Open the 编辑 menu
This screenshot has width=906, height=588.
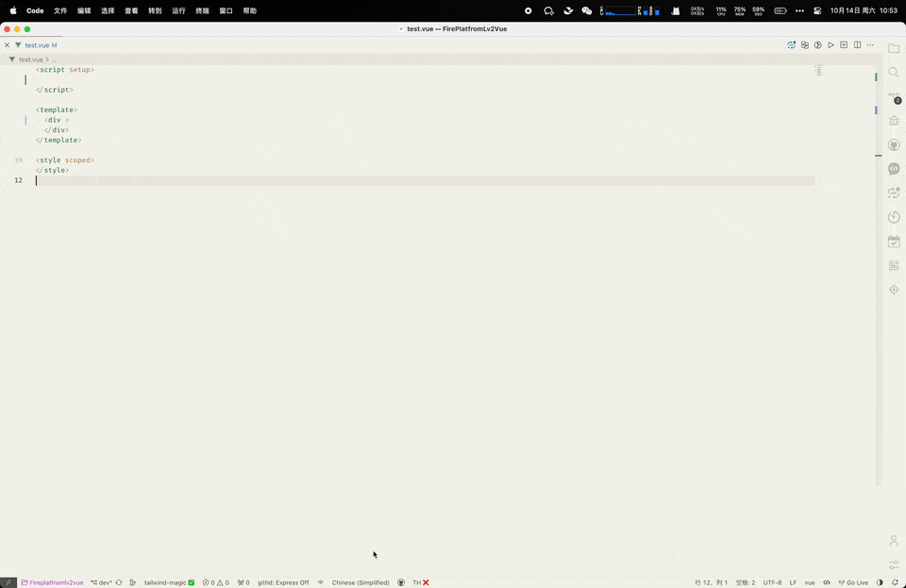click(84, 10)
